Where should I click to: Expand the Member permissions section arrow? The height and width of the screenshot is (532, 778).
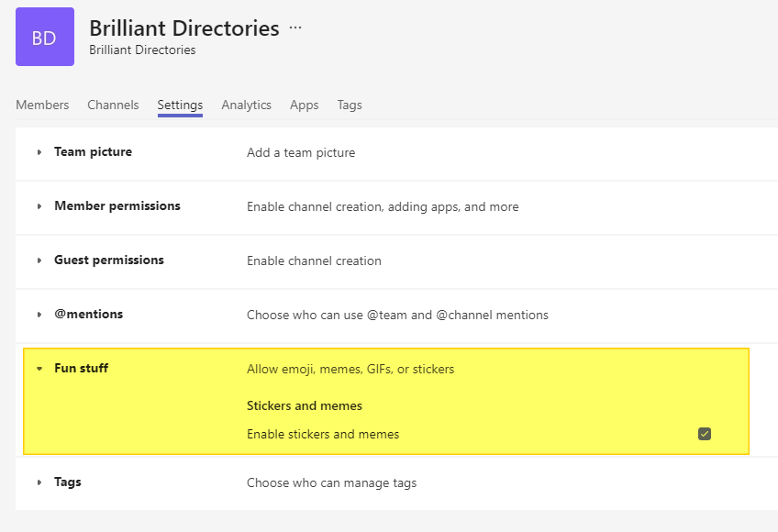pos(39,206)
